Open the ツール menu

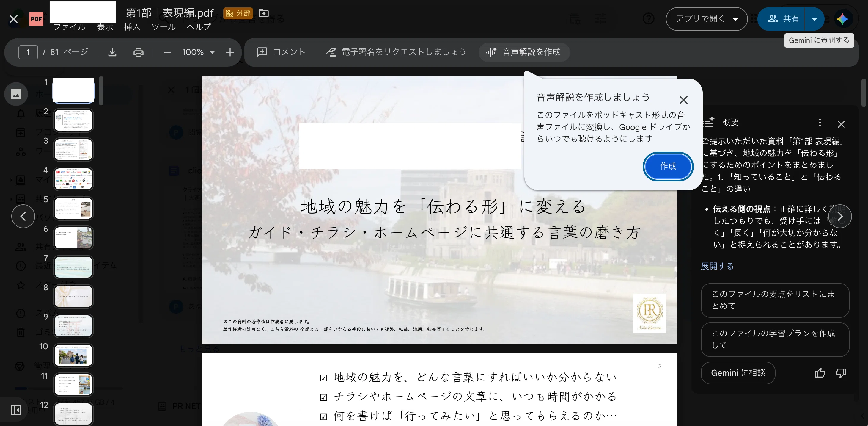163,27
